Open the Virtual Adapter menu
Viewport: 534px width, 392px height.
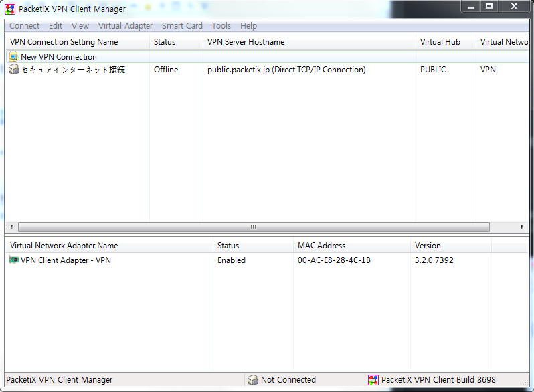125,26
